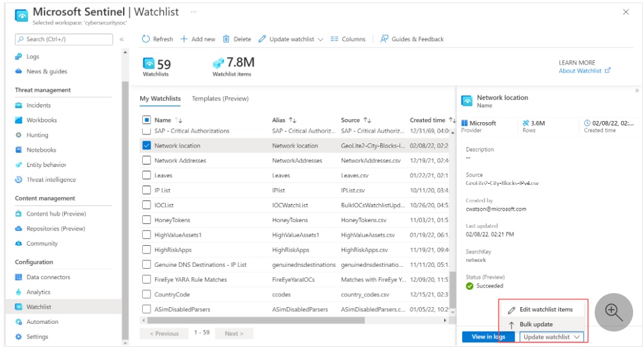
Task: Sort table by Source column
Action: (356, 120)
